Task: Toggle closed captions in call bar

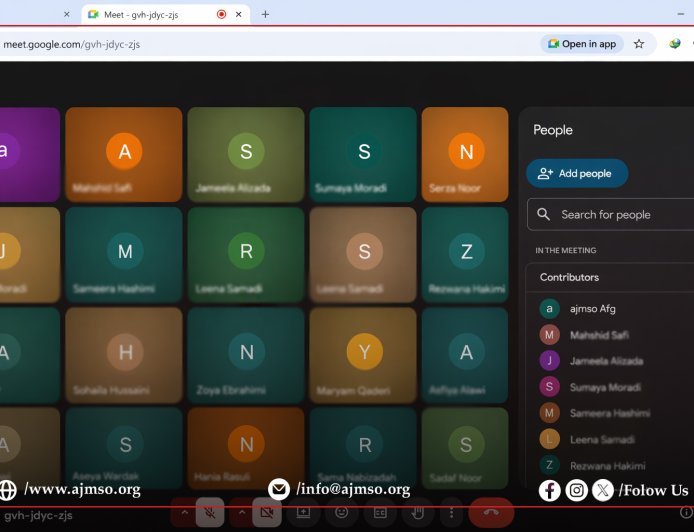Action: pos(379,512)
